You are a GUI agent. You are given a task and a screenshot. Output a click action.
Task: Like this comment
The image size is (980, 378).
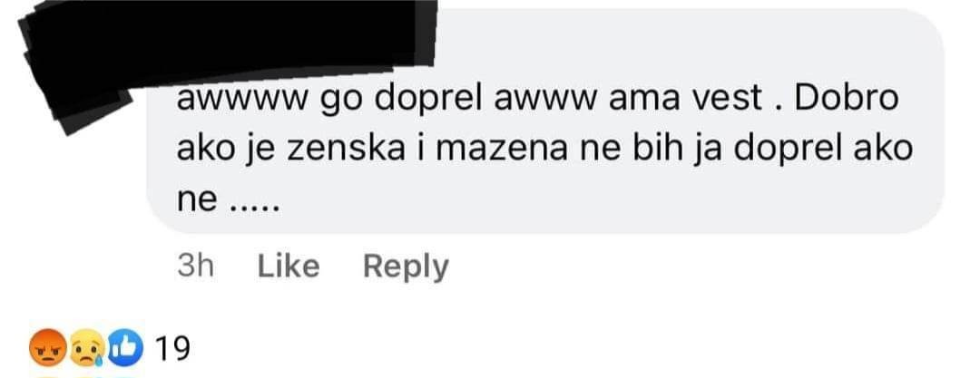pos(289,267)
